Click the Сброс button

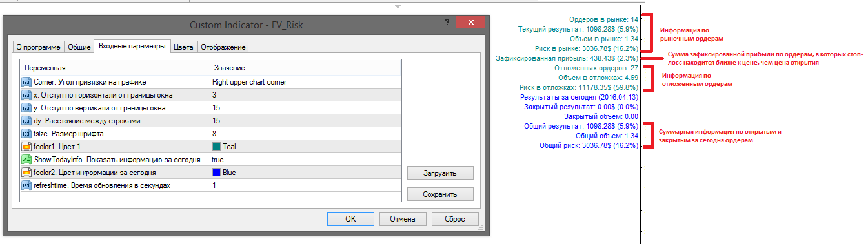point(455,218)
